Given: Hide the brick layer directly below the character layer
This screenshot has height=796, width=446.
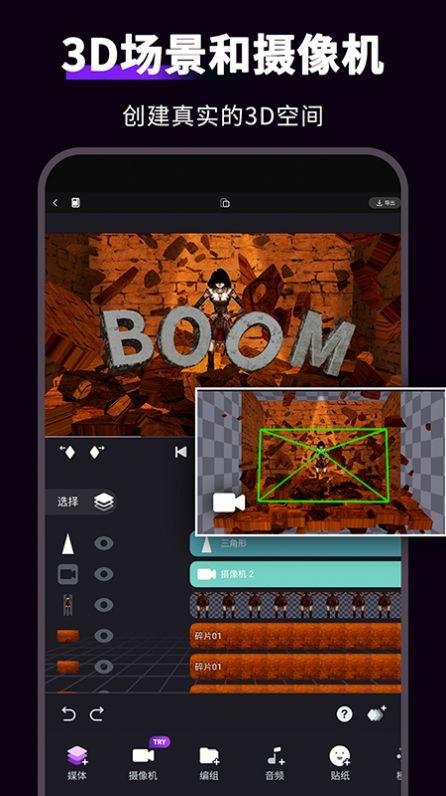Looking at the screenshot, I should coord(104,636).
